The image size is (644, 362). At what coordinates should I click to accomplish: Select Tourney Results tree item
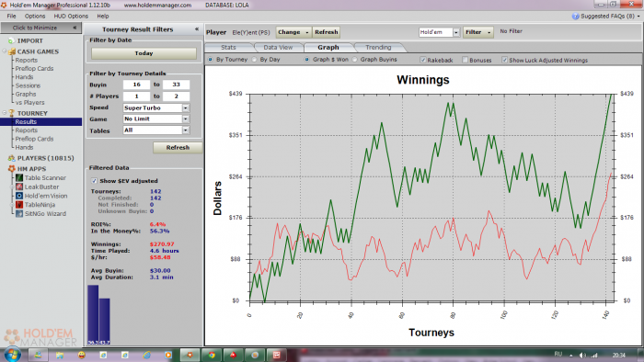pyautogui.click(x=26, y=122)
